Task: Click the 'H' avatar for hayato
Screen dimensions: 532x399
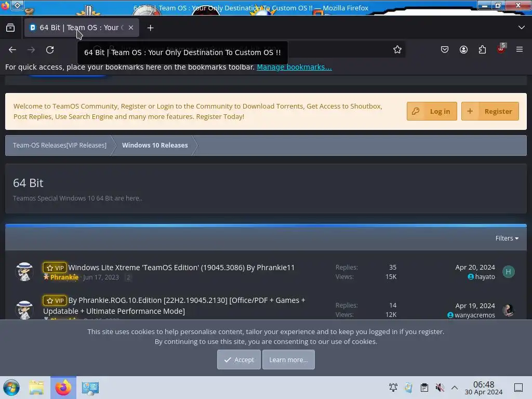Action: click(508, 272)
